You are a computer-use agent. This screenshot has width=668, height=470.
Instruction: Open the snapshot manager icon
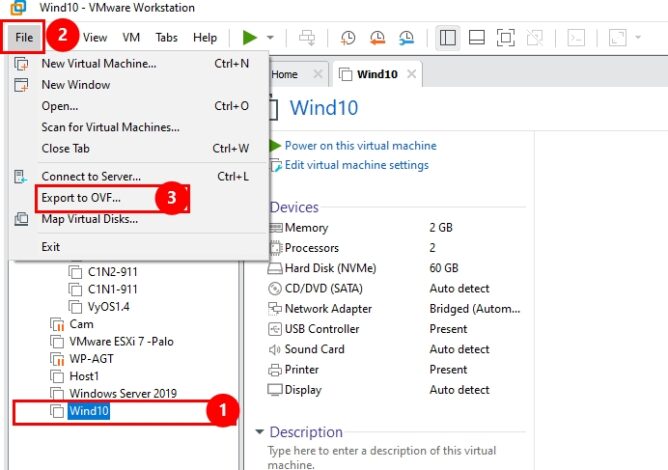(x=406, y=37)
